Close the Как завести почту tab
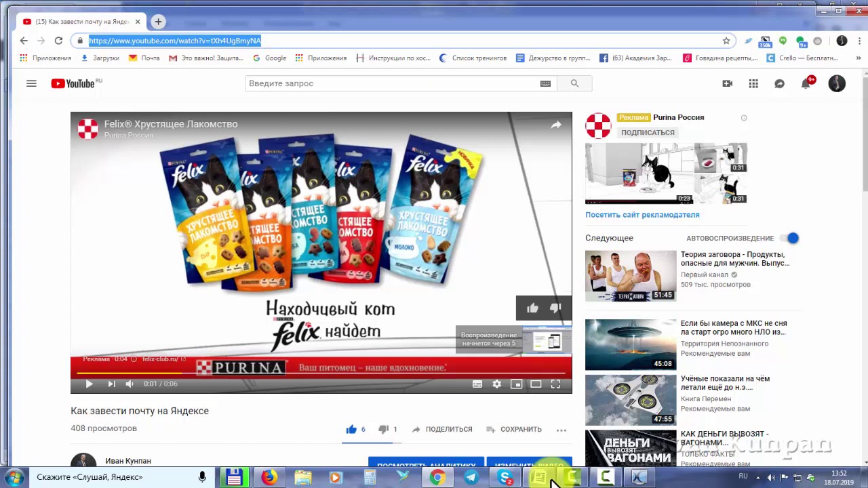The width and height of the screenshot is (868, 488). (136, 22)
